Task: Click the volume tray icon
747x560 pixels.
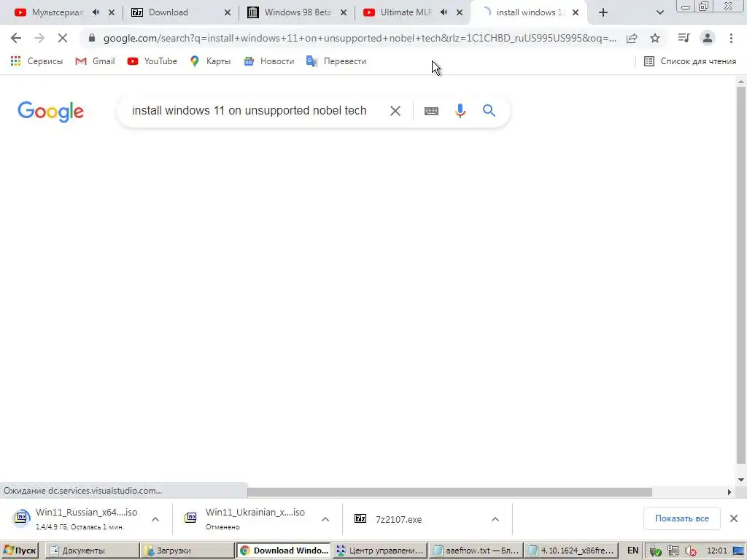Action: point(690,551)
